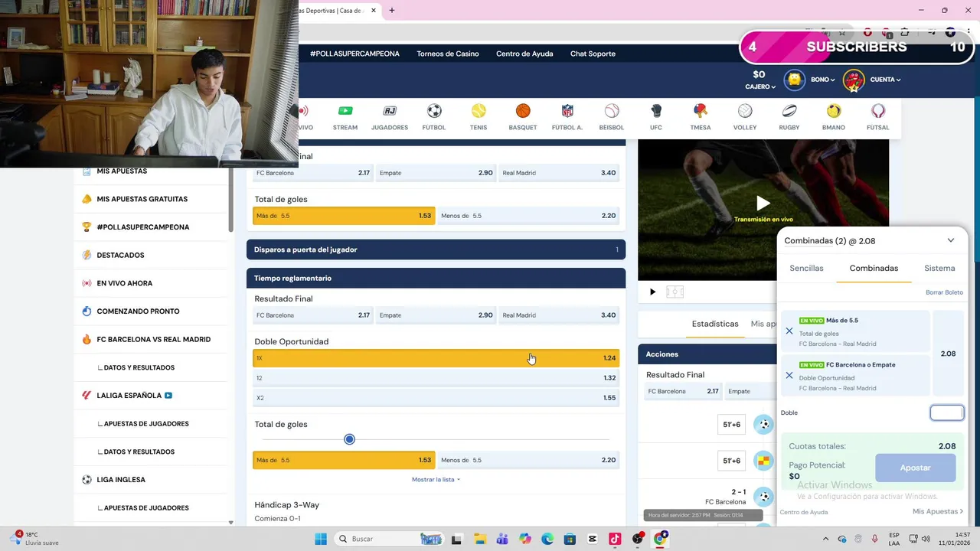Click the Windows Start button
The image size is (980, 551).
pyautogui.click(x=321, y=539)
